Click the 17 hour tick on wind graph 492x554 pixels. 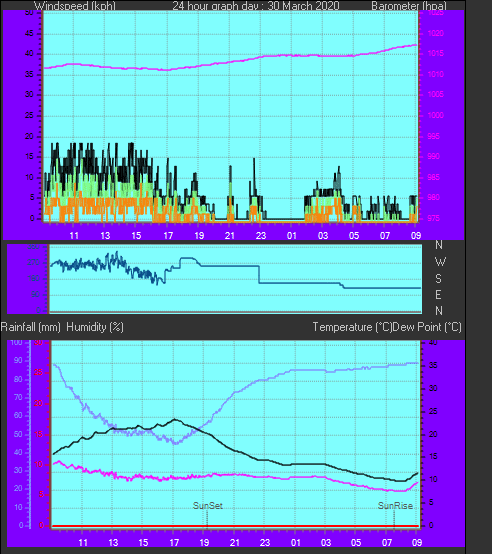(x=168, y=235)
